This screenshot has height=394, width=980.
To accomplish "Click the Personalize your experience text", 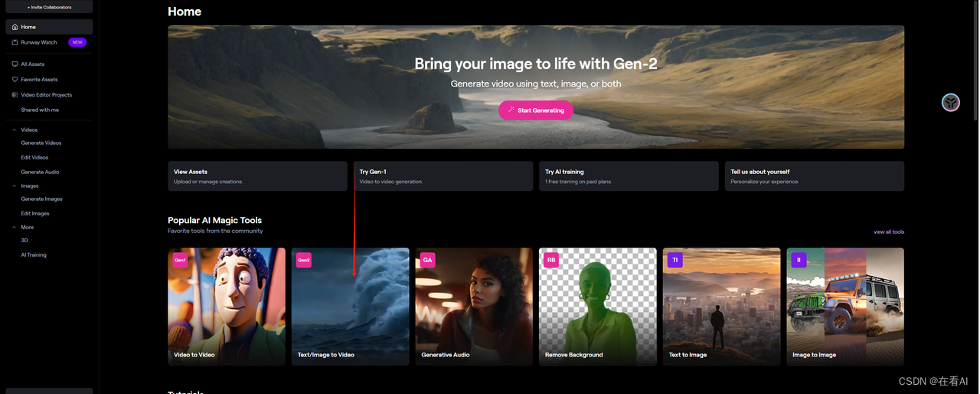I will [765, 182].
